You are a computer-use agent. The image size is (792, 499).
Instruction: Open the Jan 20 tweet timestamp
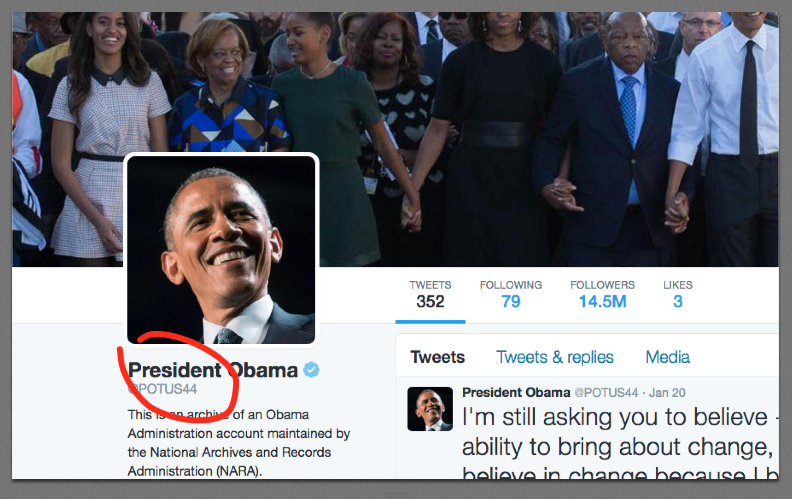click(667, 392)
